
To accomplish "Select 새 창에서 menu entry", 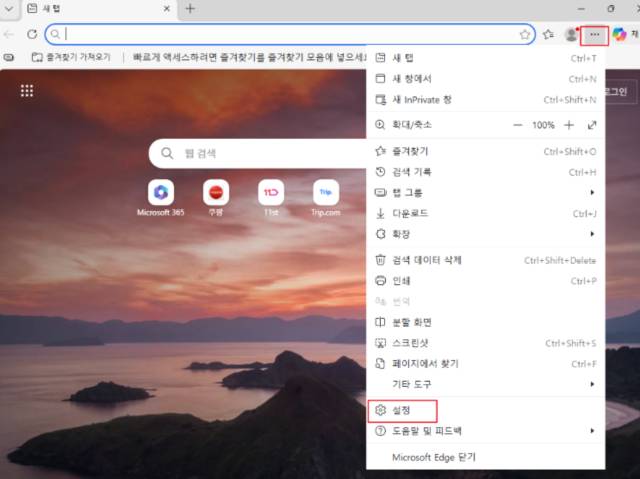I will 486,79.
